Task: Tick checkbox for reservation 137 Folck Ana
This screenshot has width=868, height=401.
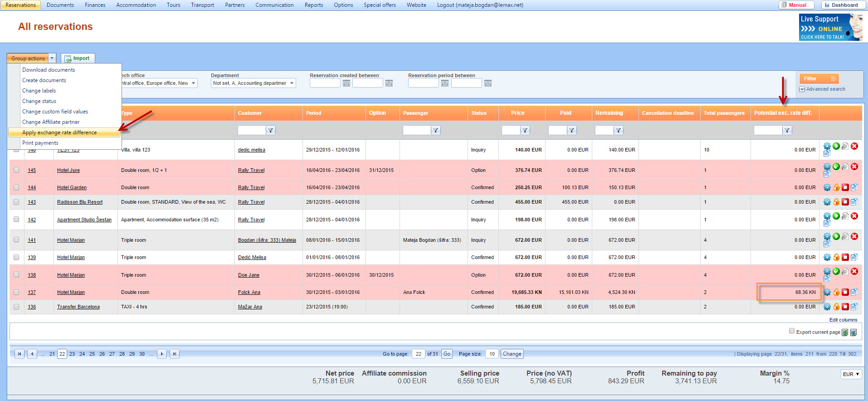Action: tap(16, 292)
